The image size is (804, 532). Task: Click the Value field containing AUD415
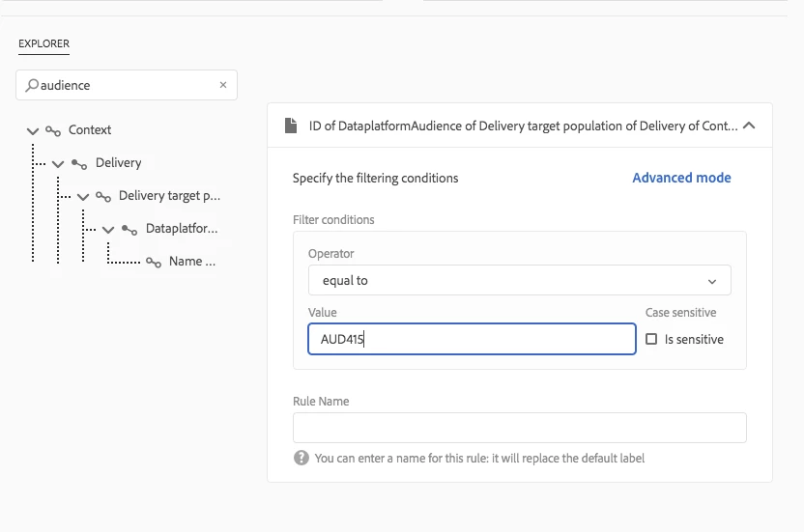(x=472, y=339)
